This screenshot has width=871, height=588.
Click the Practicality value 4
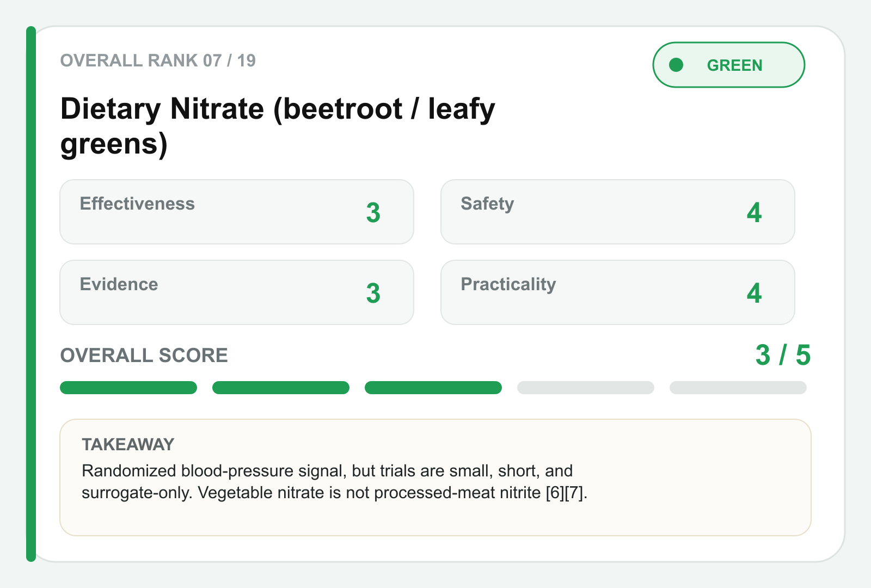pyautogui.click(x=754, y=293)
